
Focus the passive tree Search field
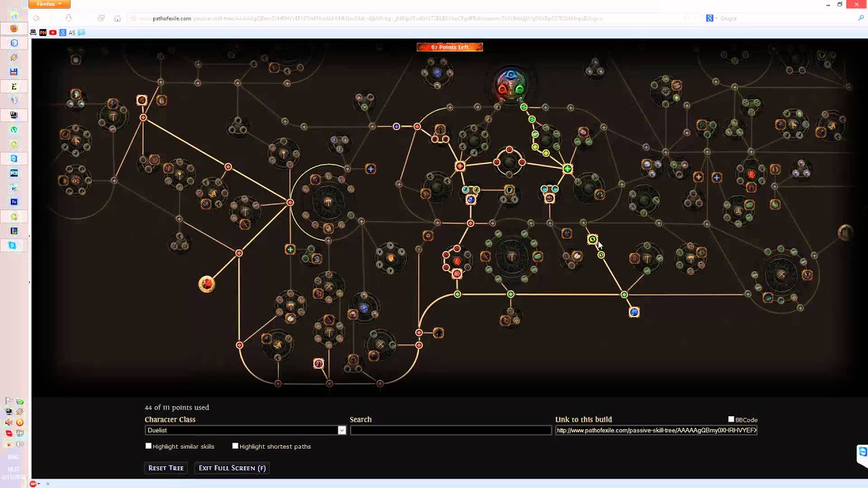pos(450,430)
